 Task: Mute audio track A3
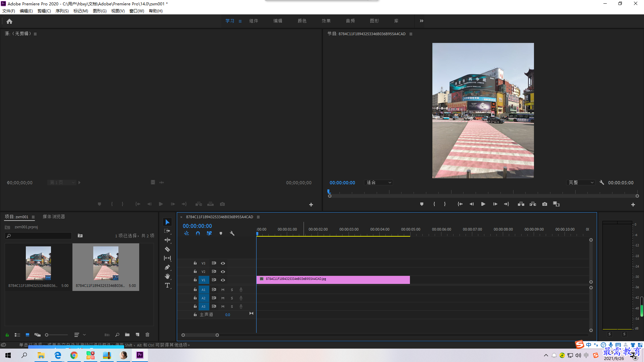[223, 306]
